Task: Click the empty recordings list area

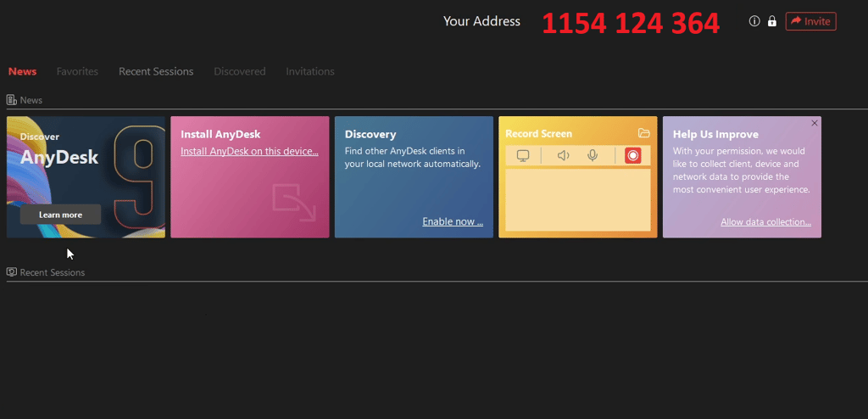Action: pos(578,200)
